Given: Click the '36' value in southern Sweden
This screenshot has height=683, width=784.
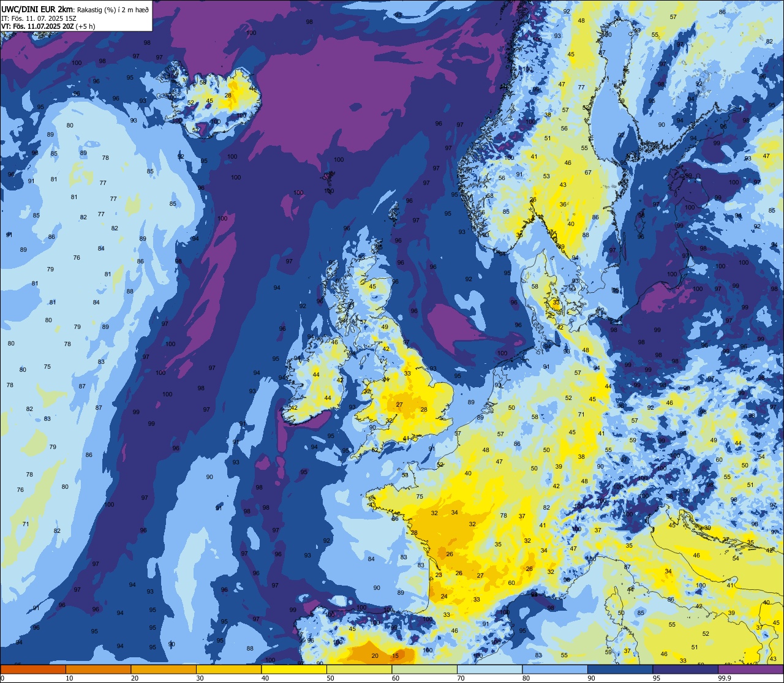Looking at the screenshot, I should pyautogui.click(x=563, y=205).
